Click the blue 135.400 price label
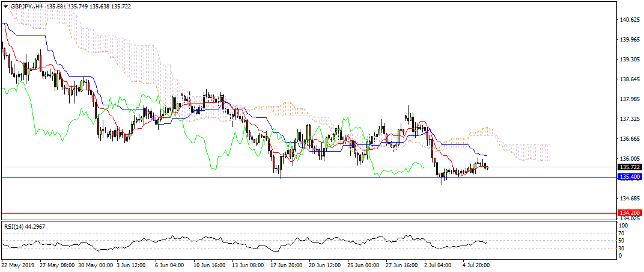The height and width of the screenshot is (272, 644). coord(630,177)
